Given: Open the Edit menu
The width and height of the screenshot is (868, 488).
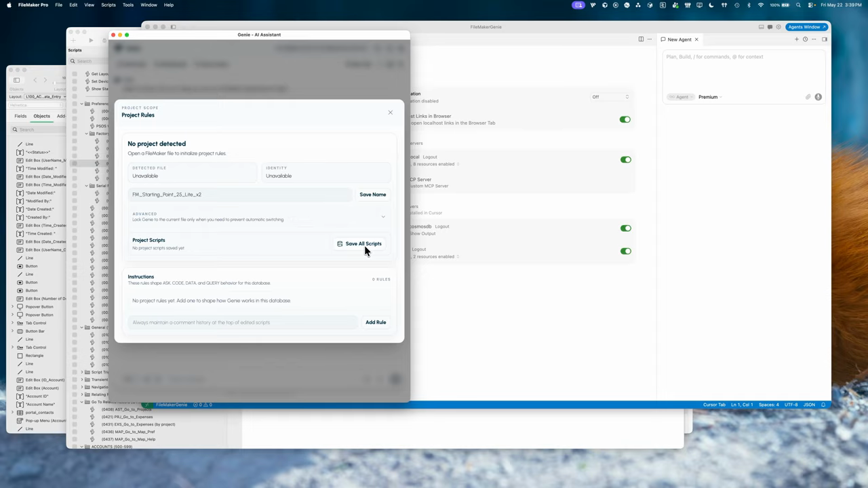Looking at the screenshot, I should (x=73, y=5).
